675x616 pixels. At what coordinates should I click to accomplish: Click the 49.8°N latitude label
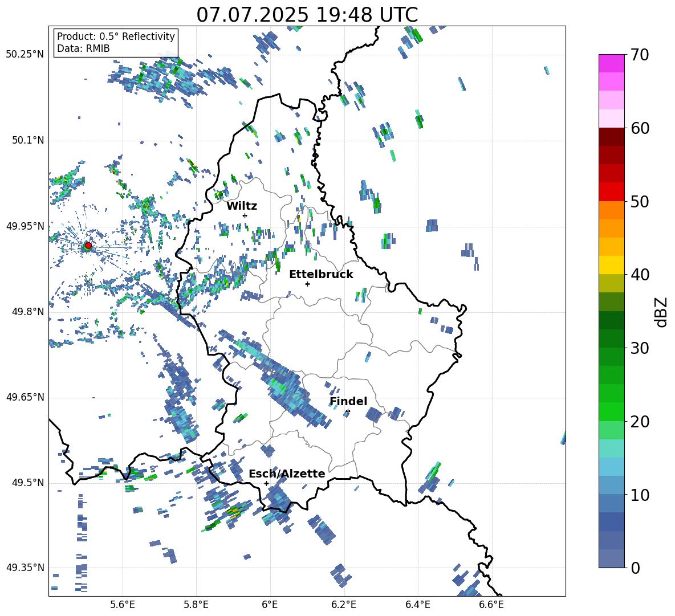28,312
